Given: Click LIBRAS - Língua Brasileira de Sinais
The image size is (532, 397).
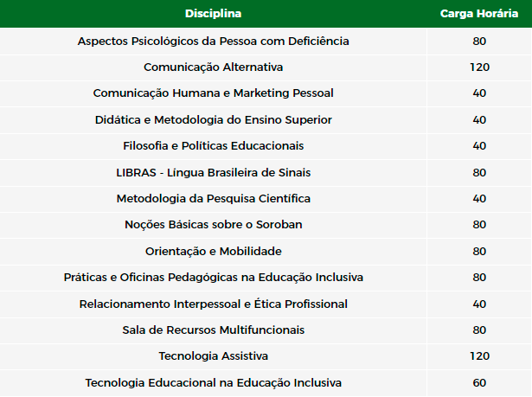Looking at the screenshot, I should click(x=213, y=172).
